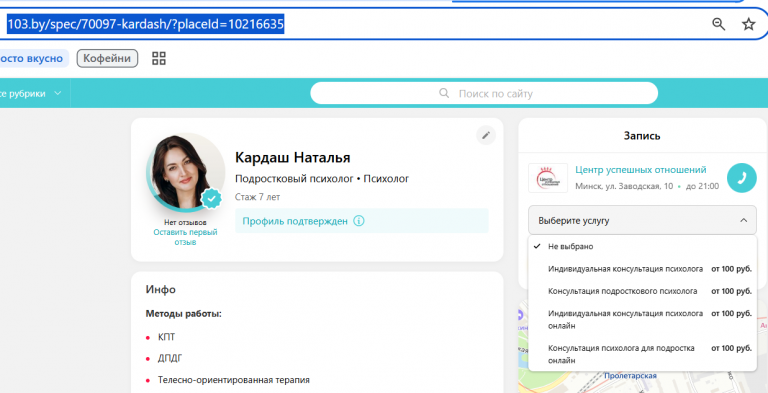Bookmark this page with the star icon
This screenshot has height=393, width=768.
[748, 24]
